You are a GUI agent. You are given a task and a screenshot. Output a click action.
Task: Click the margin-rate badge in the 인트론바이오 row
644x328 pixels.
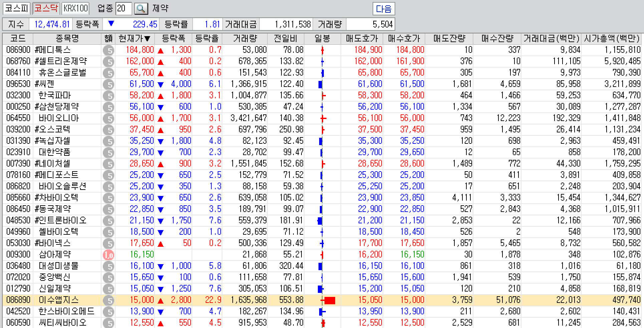tap(109, 221)
